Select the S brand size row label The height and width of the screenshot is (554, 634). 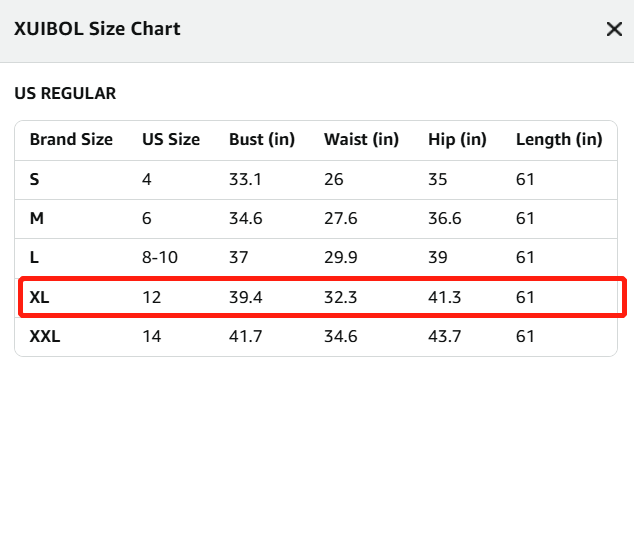34,179
